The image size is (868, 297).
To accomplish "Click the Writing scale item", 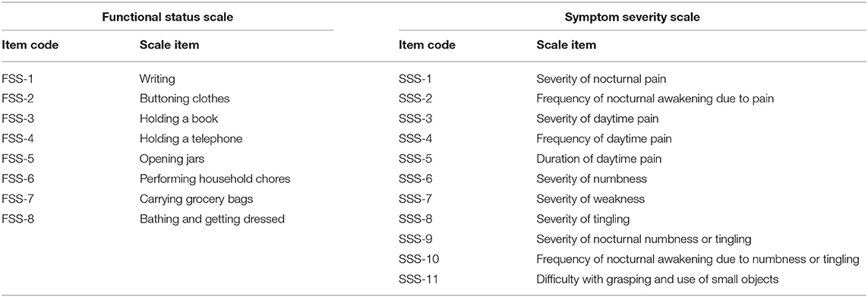I will tap(157, 79).
